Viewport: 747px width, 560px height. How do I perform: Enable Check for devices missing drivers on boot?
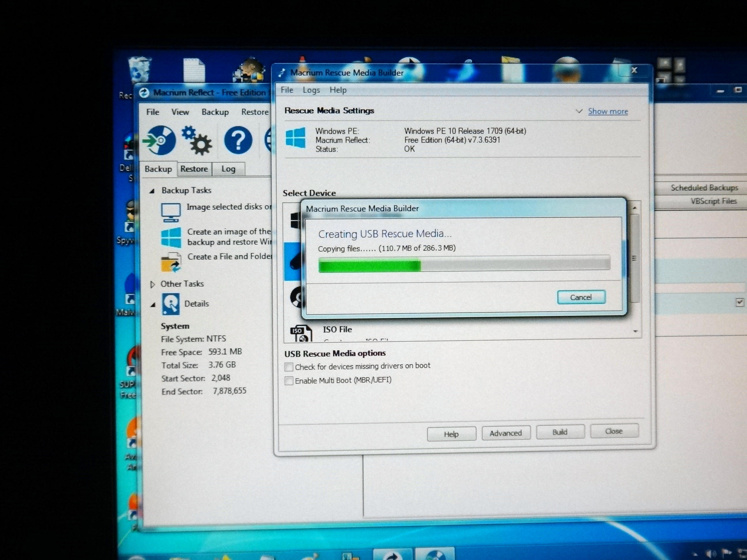pyautogui.click(x=289, y=367)
